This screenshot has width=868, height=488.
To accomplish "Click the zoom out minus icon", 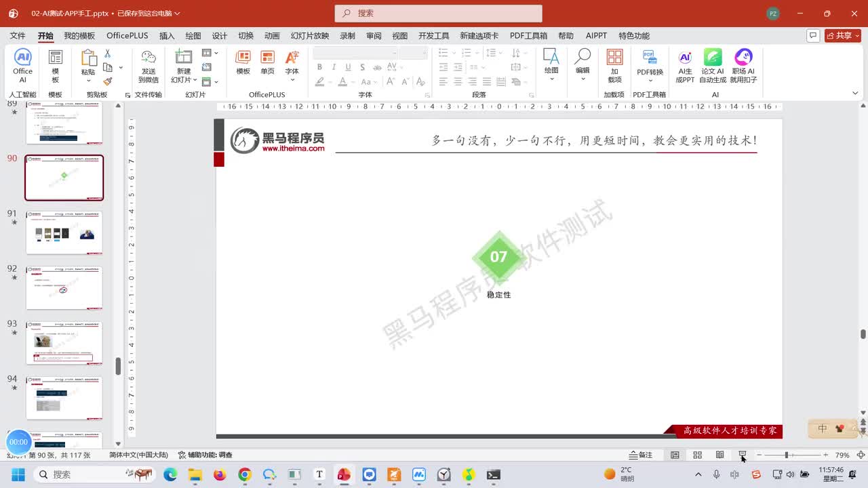I will [x=759, y=455].
